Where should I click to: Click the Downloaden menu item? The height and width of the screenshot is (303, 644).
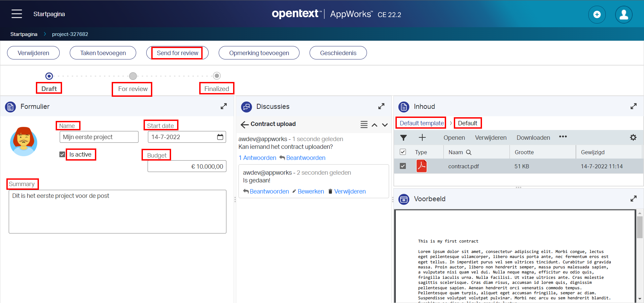tap(533, 138)
